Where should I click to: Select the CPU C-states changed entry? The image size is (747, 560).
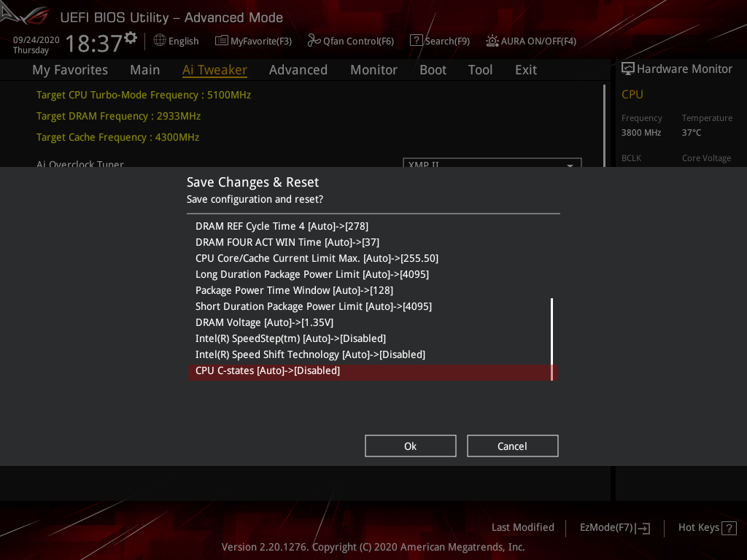click(373, 371)
